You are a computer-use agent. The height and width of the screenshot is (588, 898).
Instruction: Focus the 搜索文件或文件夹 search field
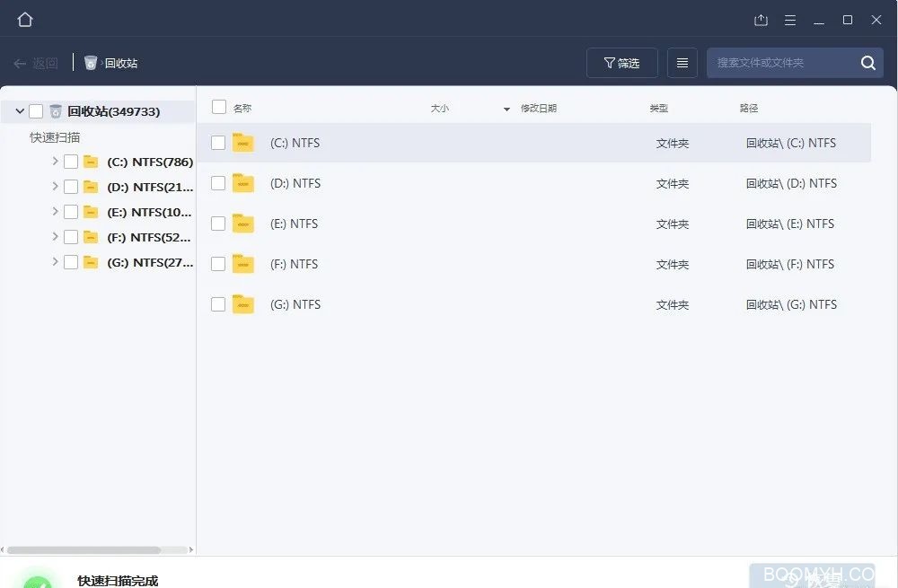pyautogui.click(x=781, y=63)
